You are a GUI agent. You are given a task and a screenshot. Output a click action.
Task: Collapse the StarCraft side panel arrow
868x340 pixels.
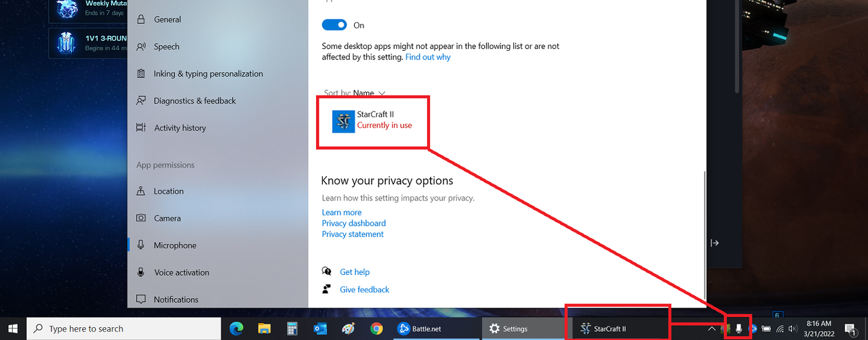(x=714, y=243)
